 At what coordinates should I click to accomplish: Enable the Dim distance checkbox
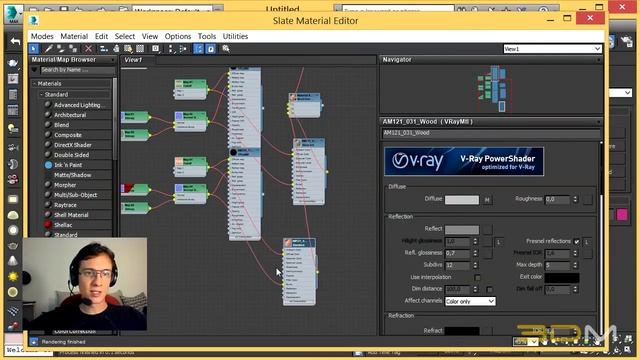(489, 289)
